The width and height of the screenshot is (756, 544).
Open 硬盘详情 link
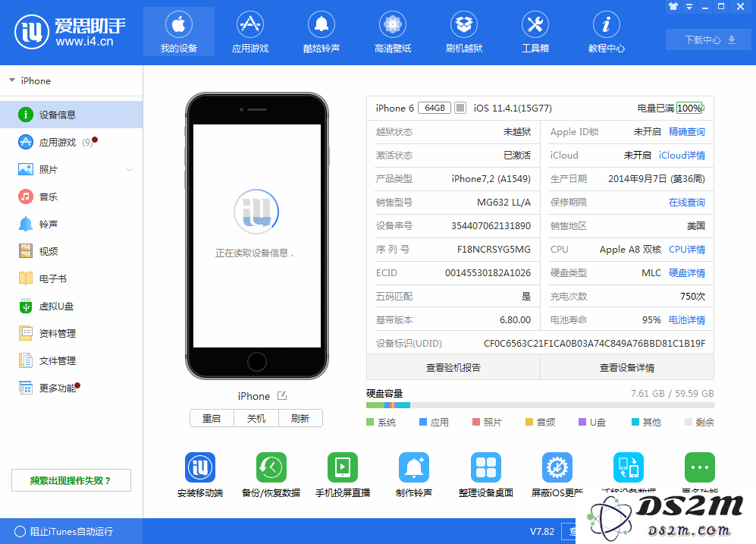(686, 273)
